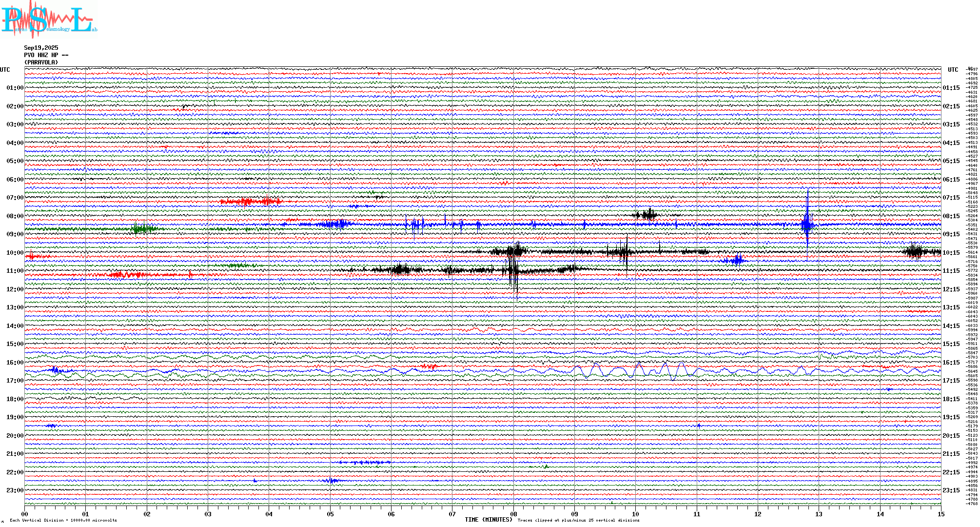Click the '21:00' hour label
The image size is (980, 527).
pyautogui.click(x=15, y=454)
